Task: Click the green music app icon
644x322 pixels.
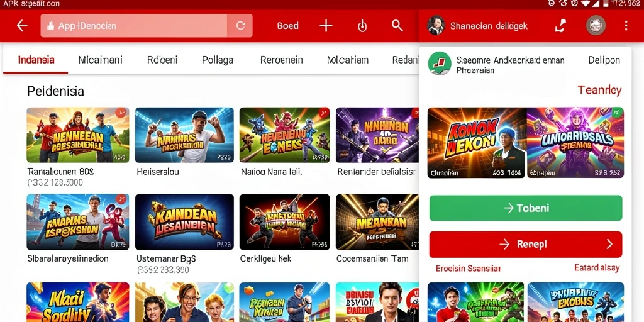Action: pyautogui.click(x=440, y=64)
